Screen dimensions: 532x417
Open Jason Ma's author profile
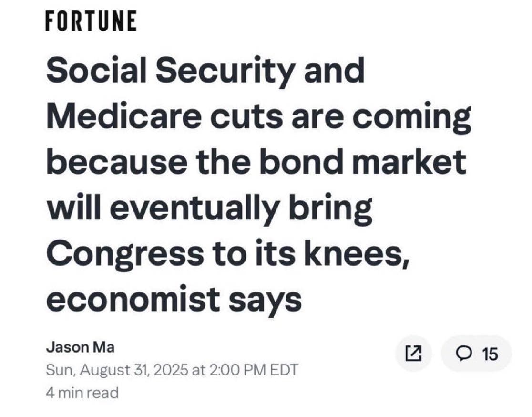(x=81, y=347)
